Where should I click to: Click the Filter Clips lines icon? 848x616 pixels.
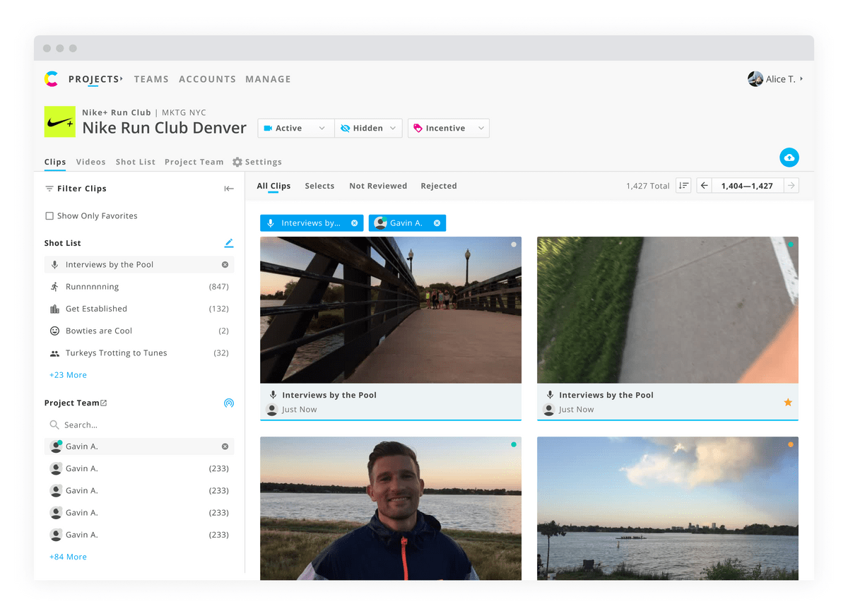coord(49,189)
